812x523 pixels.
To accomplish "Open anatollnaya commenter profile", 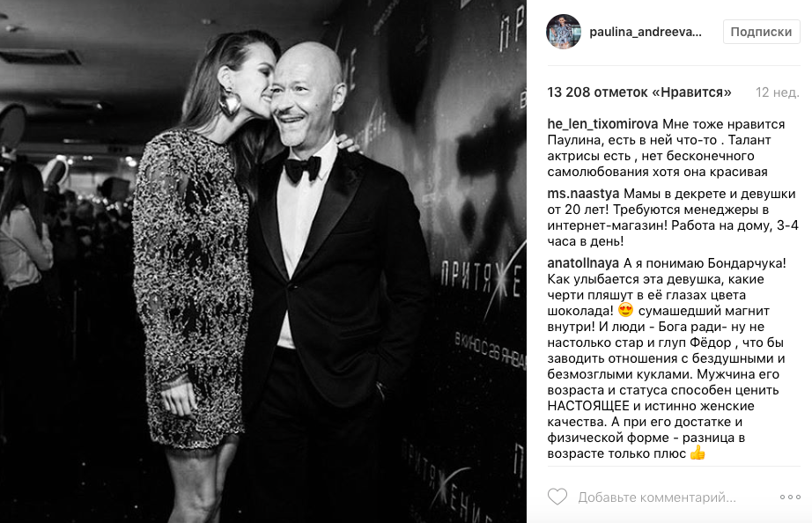I will [x=583, y=263].
